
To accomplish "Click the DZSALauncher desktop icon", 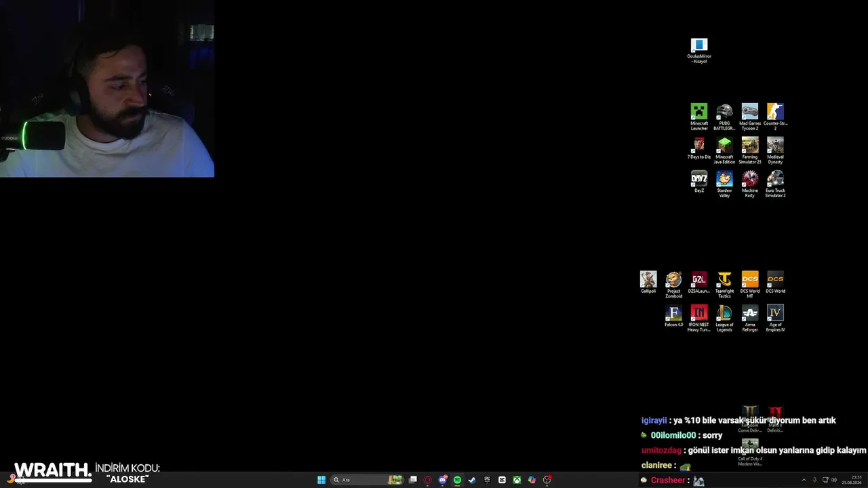I will 699,282.
